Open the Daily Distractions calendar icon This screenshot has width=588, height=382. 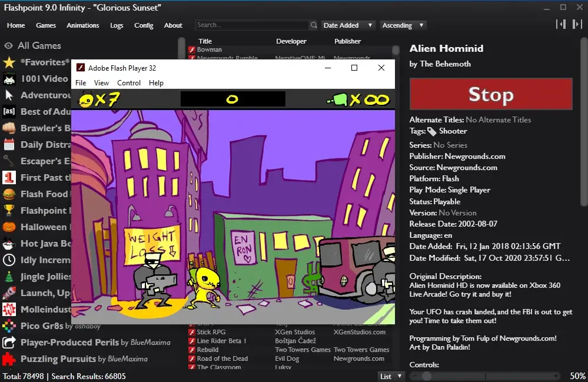[x=9, y=144]
